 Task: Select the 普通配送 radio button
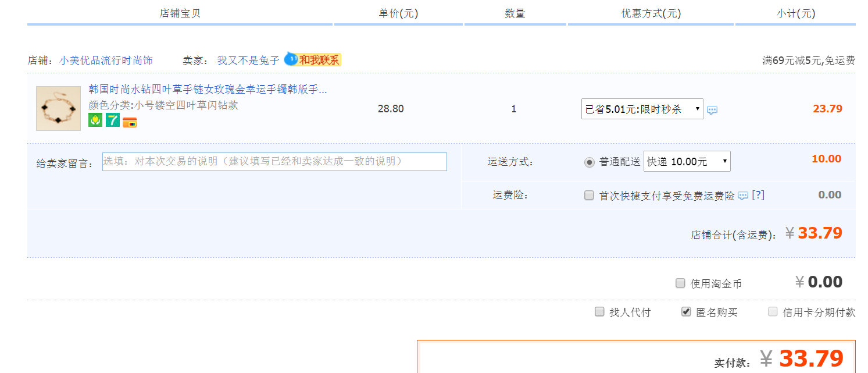coord(589,162)
